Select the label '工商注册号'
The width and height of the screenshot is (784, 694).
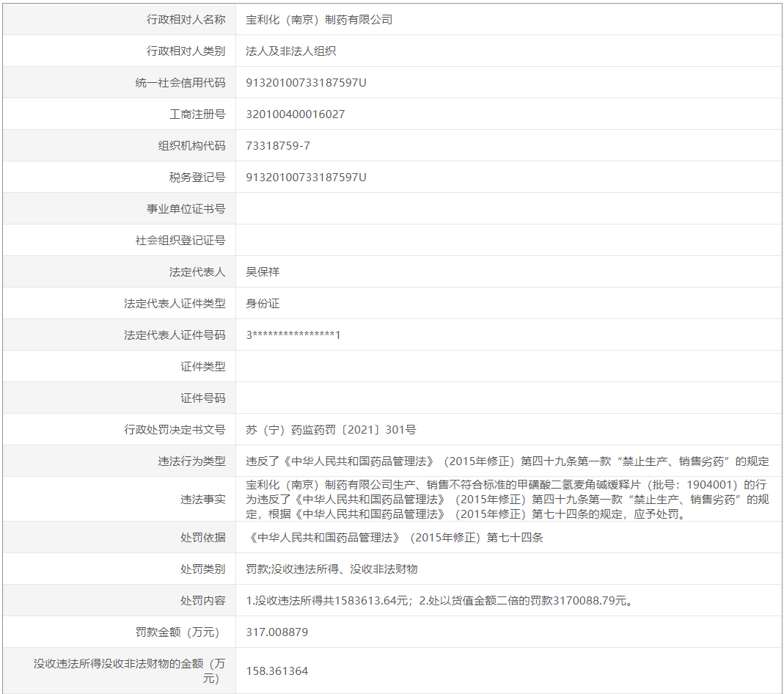tap(197, 114)
